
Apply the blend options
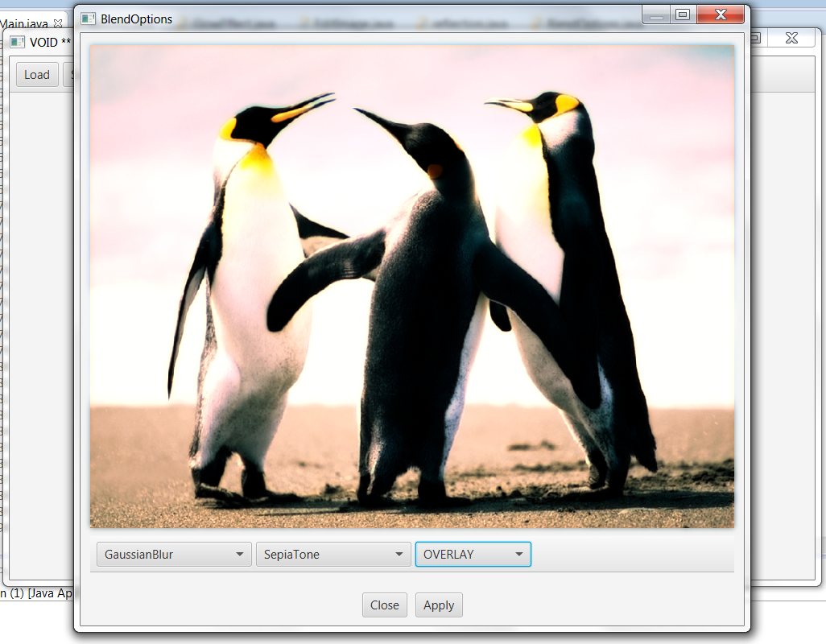pyautogui.click(x=439, y=605)
